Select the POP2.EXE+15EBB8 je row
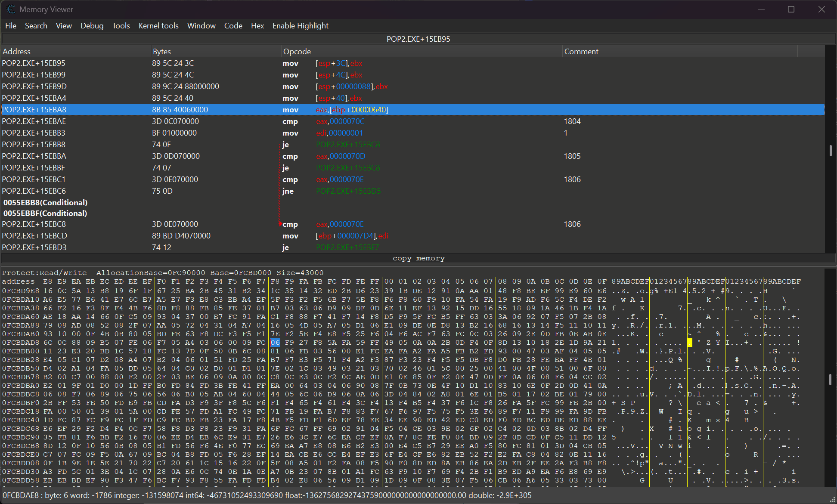 point(413,145)
